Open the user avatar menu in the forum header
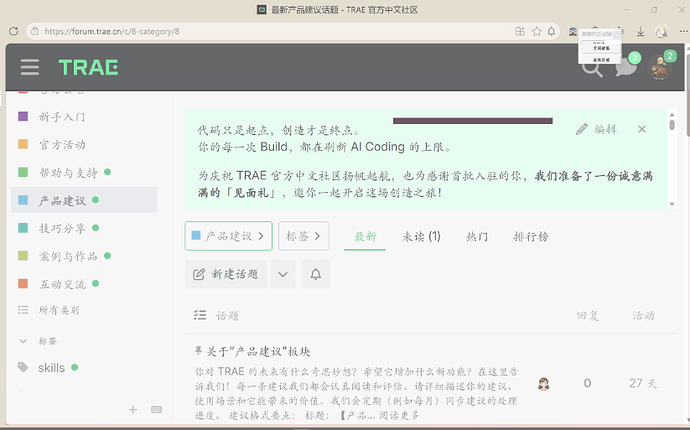Screen dimensions: 690x430 [660, 68]
